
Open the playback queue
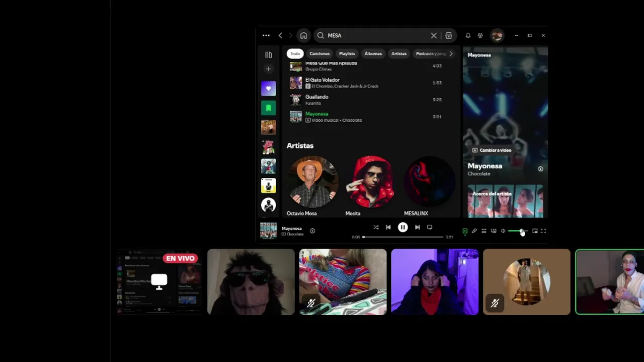[x=484, y=231]
